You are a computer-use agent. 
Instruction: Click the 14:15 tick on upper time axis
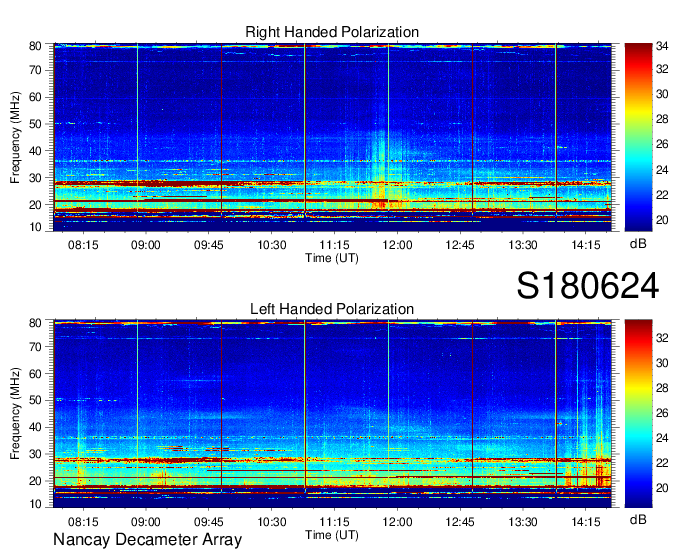pos(586,245)
